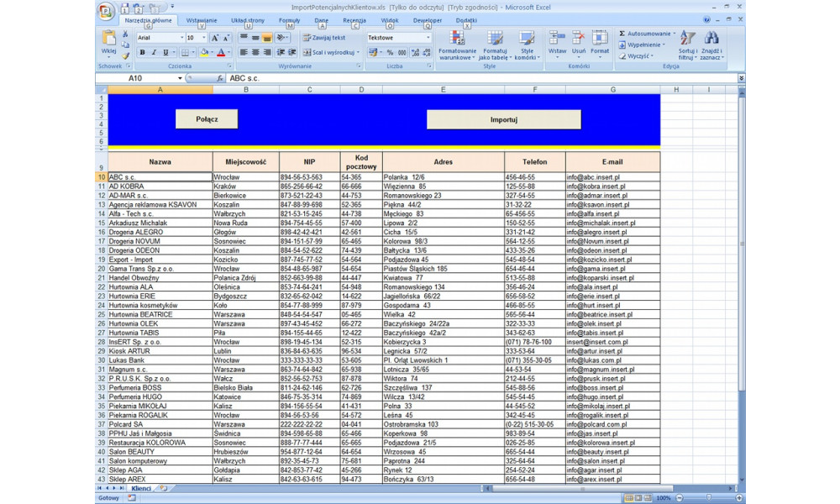Select column A header

click(x=160, y=89)
